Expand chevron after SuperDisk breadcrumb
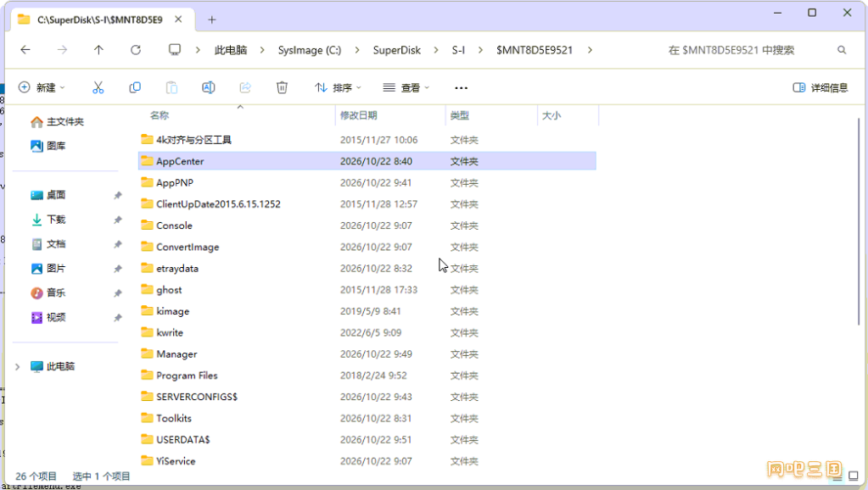The image size is (868, 490). (436, 50)
